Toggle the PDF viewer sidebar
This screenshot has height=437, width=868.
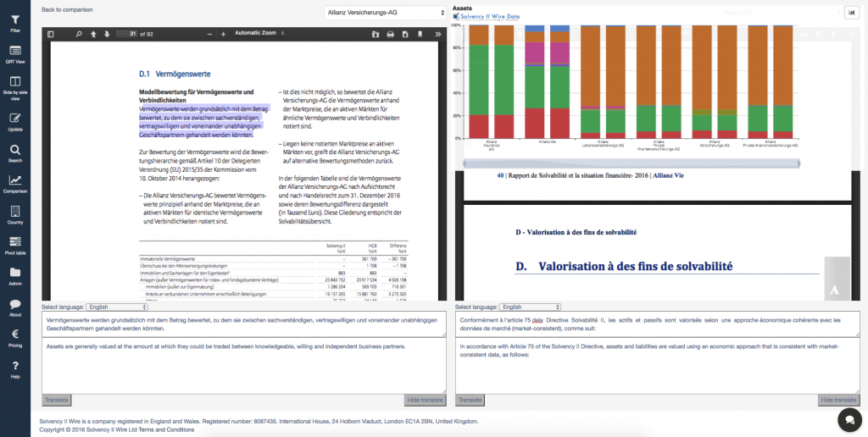click(x=51, y=34)
